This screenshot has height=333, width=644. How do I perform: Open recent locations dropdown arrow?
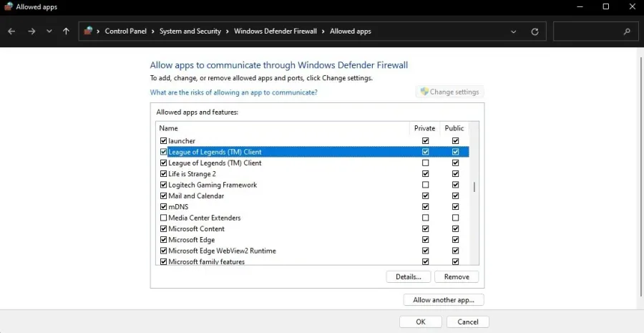click(49, 32)
